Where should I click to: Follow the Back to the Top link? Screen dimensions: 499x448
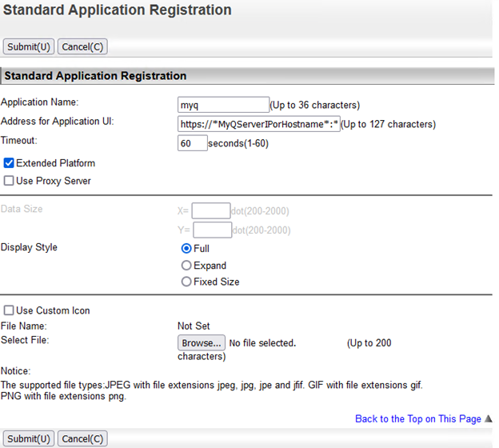(417, 418)
